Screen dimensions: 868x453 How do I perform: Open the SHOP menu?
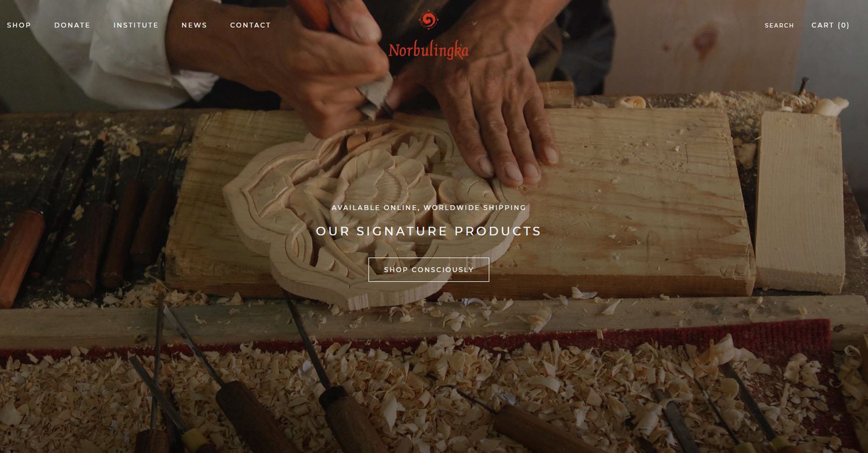tap(19, 25)
